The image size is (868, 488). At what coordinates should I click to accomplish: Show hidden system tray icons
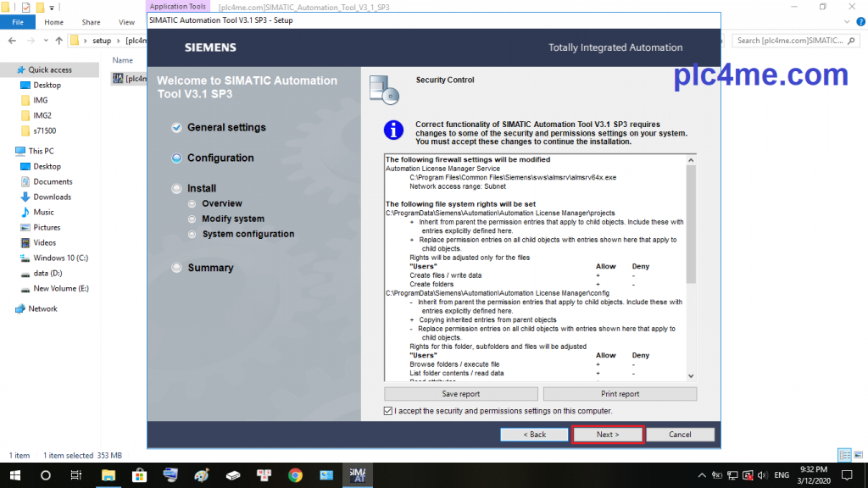[702, 474]
